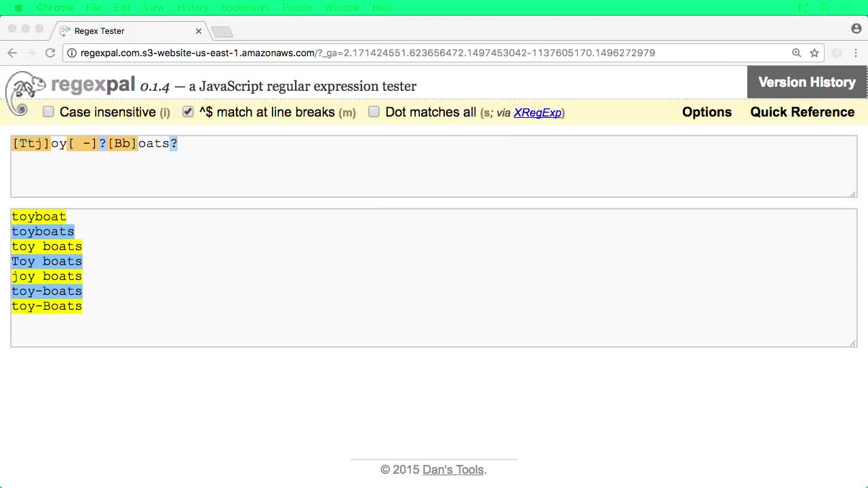This screenshot has width=868, height=488.
Task: Click the page info icon in address bar
Action: pos(71,52)
